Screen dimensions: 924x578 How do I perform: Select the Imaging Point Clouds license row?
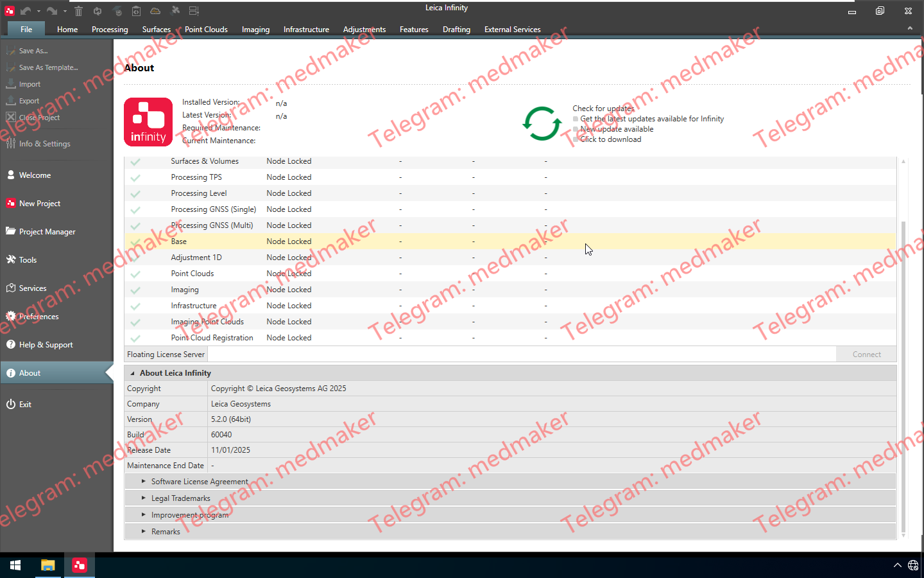pyautogui.click(x=510, y=322)
